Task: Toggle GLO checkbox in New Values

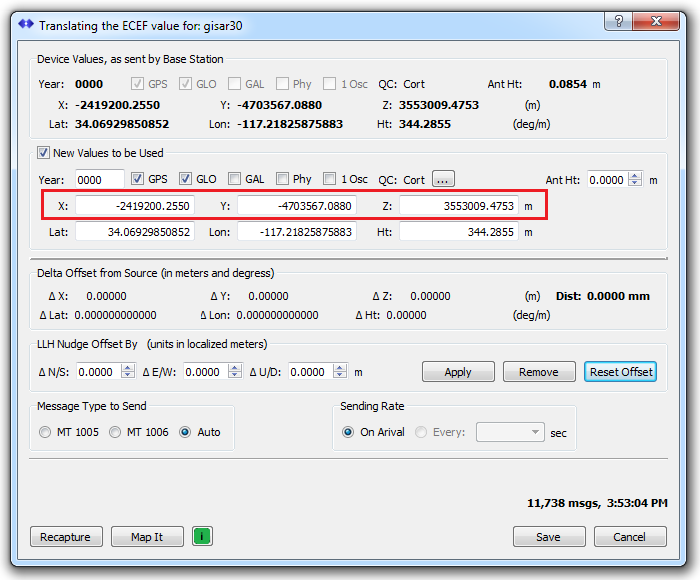Action: [185, 179]
